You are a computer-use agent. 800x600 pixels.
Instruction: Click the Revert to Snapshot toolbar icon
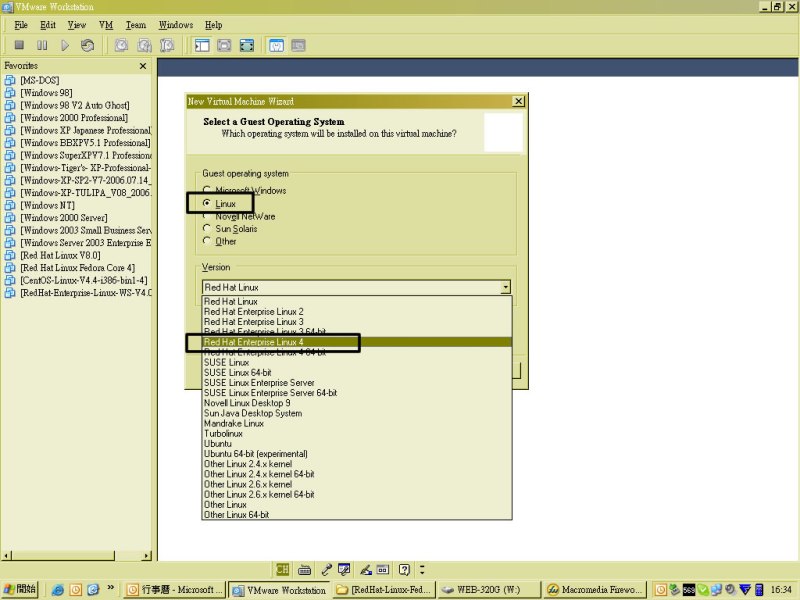click(x=144, y=45)
